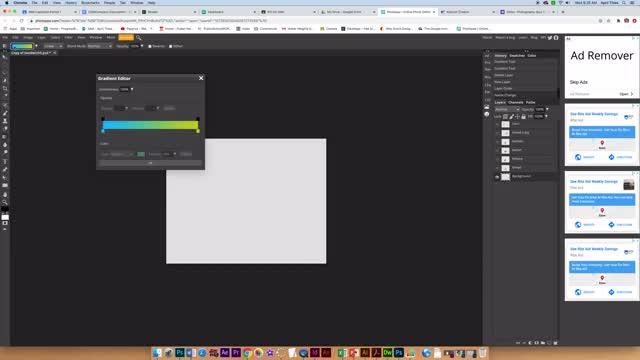Open the layer blend mode dropdown
The width and height of the screenshot is (640, 360).
(507, 109)
